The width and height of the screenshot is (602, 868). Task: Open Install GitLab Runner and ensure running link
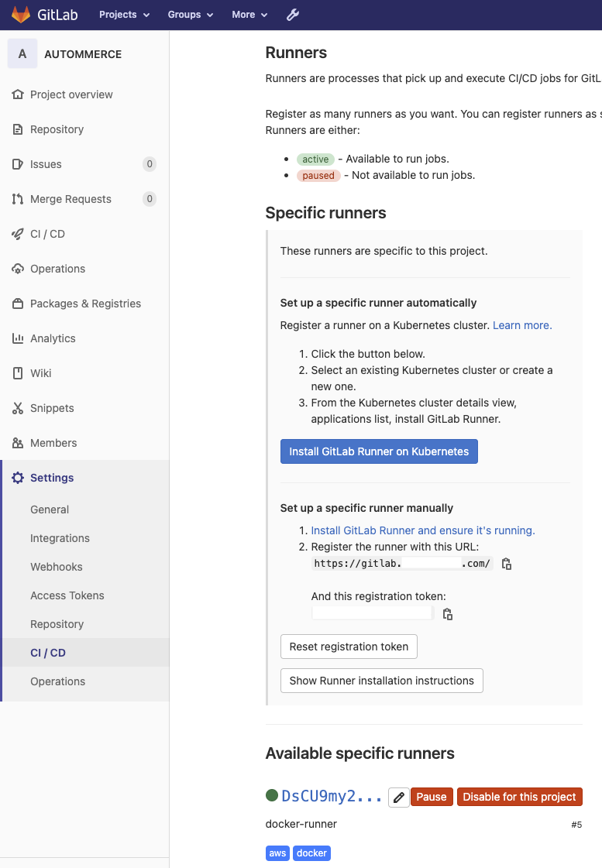tap(422, 530)
